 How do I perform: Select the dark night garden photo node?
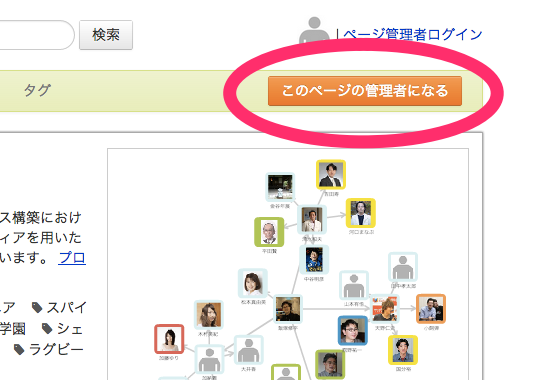[x=280, y=187]
